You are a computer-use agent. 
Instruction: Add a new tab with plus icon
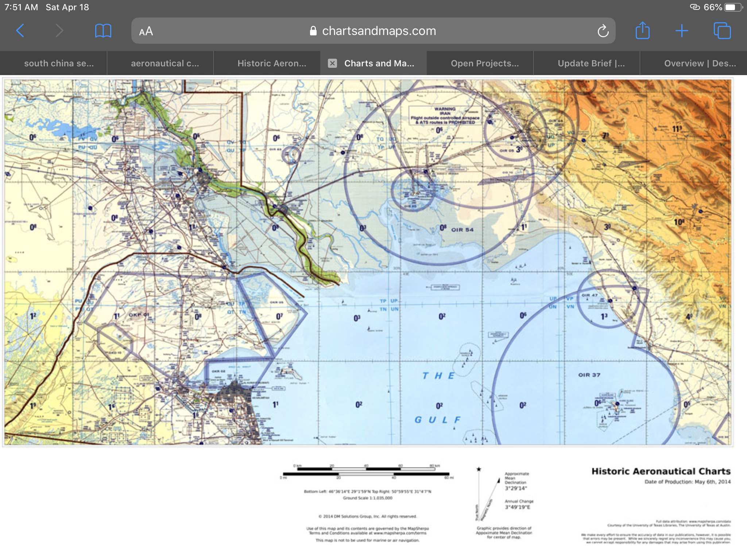(x=681, y=31)
